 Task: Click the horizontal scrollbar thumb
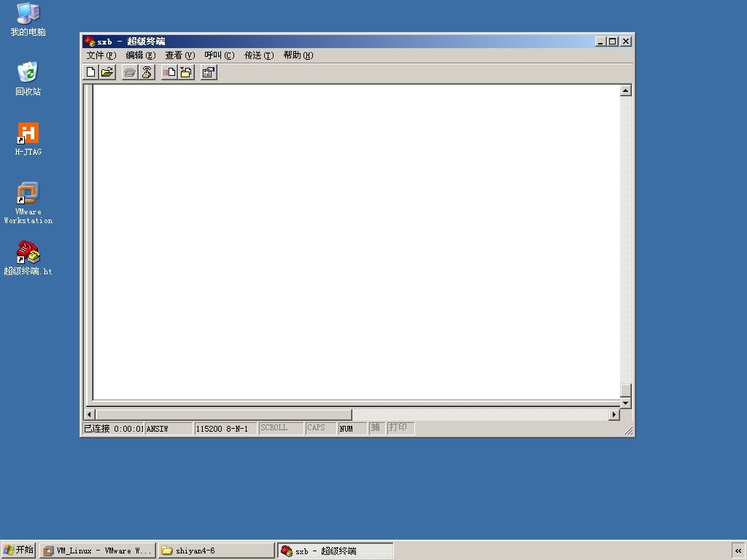coord(223,414)
